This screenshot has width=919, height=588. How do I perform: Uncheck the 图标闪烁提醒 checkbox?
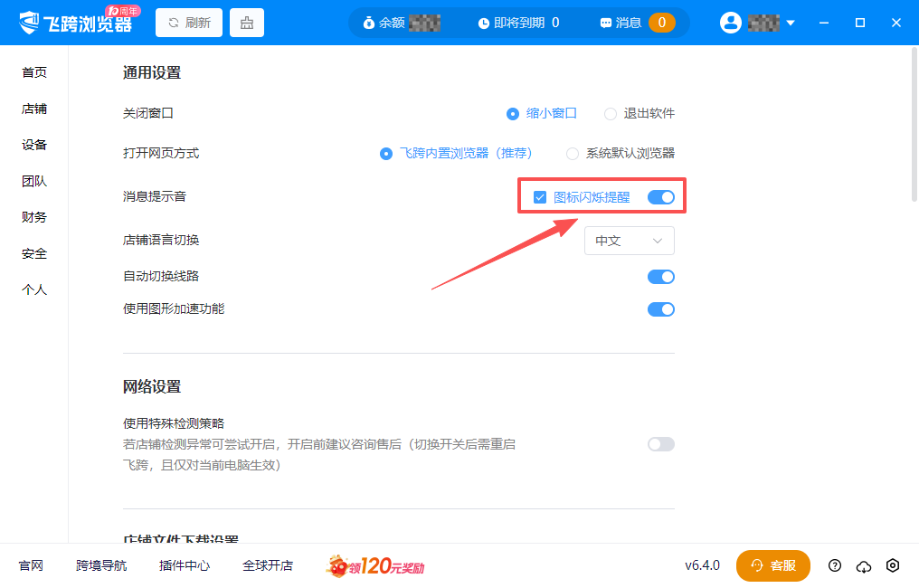[540, 196]
